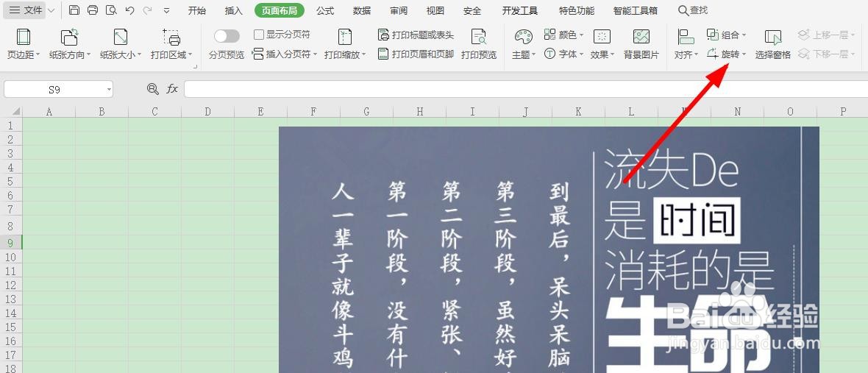The image size is (868, 373).
Task: Click the 查找 search button
Action: (692, 10)
